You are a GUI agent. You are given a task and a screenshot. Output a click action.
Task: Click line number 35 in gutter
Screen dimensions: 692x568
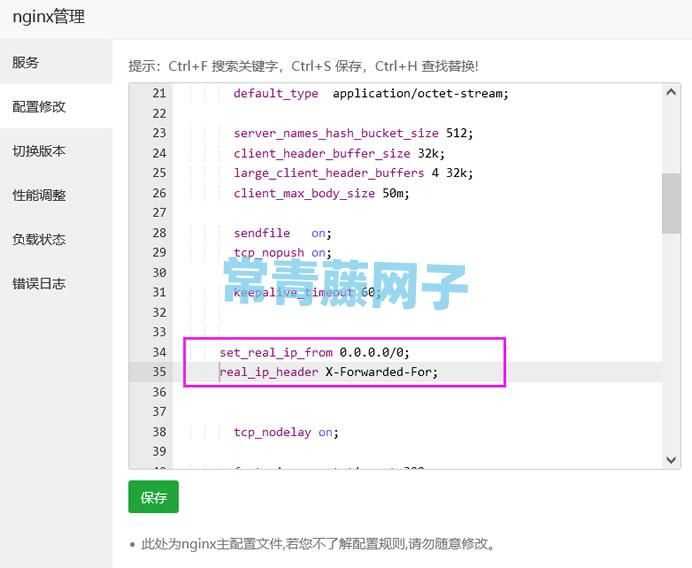tap(159, 372)
